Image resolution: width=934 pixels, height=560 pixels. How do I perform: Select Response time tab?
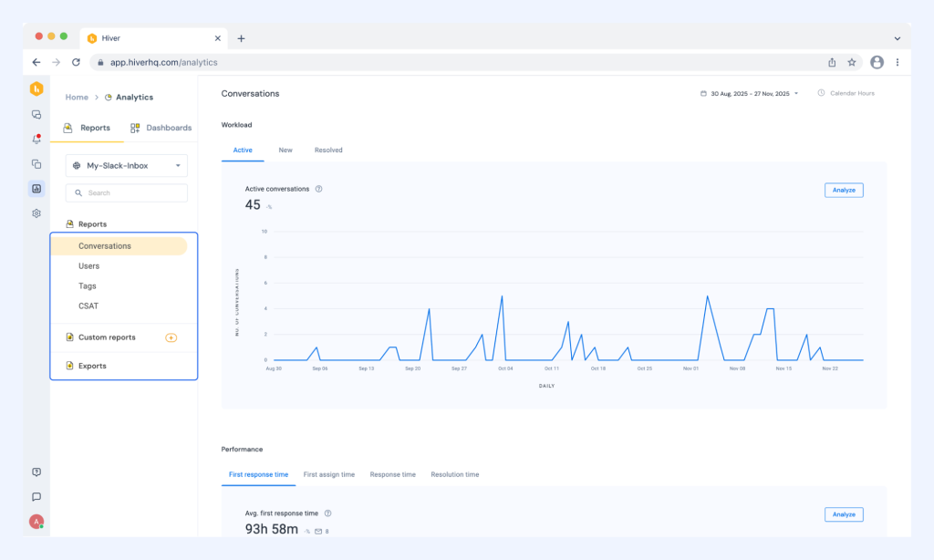392,475
